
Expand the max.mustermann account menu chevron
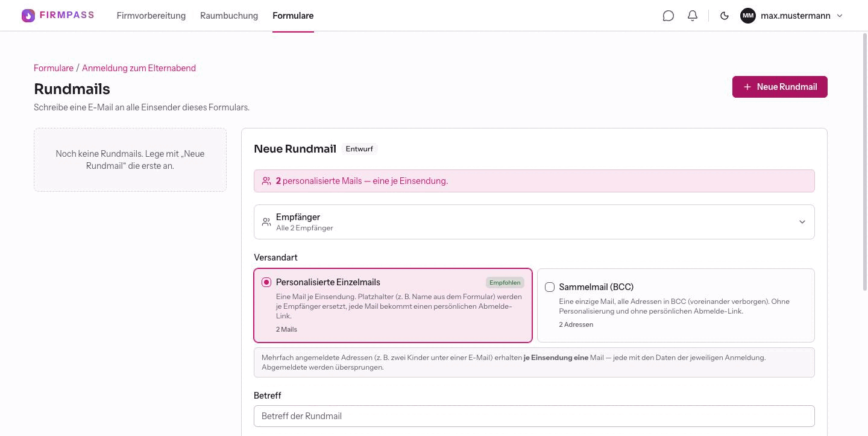(840, 16)
